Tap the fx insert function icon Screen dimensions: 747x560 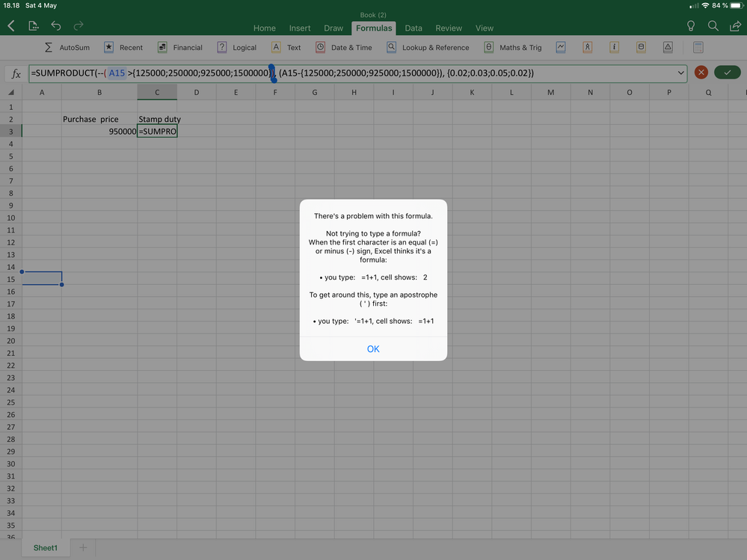(x=16, y=73)
